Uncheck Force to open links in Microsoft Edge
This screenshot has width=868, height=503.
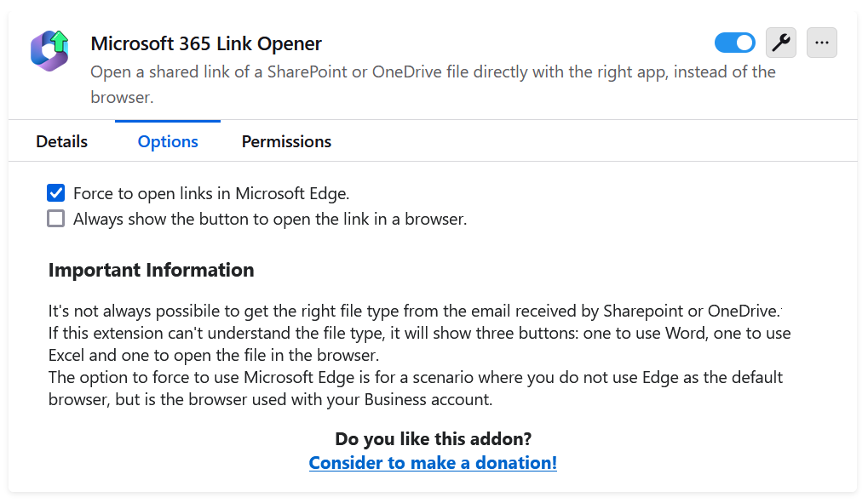pos(56,193)
